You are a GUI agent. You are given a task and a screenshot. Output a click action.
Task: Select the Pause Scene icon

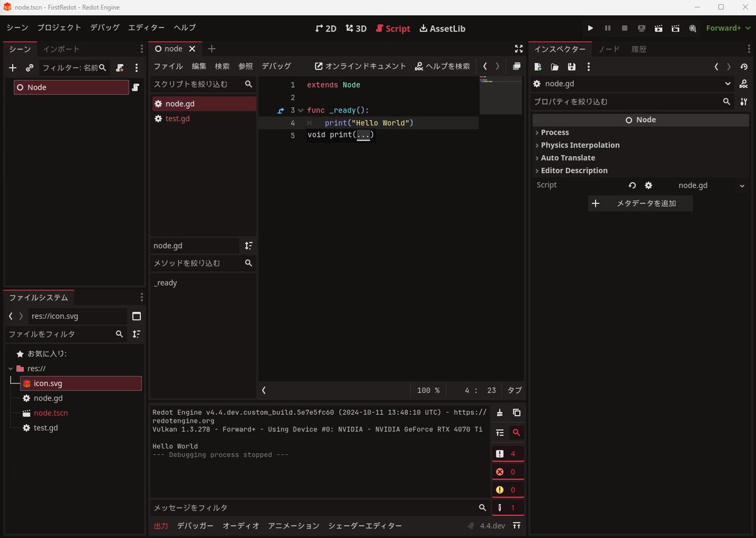pos(607,28)
